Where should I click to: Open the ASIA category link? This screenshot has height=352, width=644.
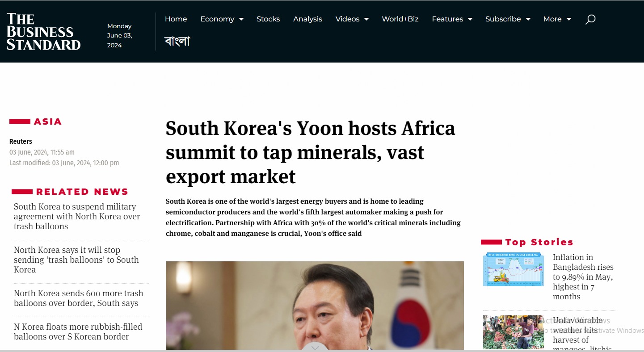(x=48, y=122)
